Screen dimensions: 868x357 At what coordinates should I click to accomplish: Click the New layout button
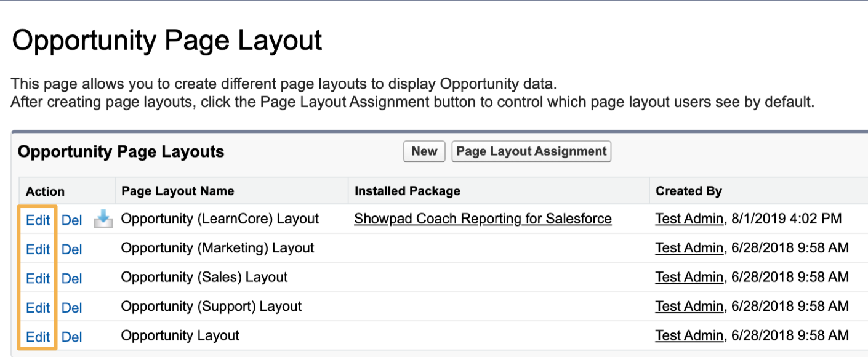click(424, 151)
